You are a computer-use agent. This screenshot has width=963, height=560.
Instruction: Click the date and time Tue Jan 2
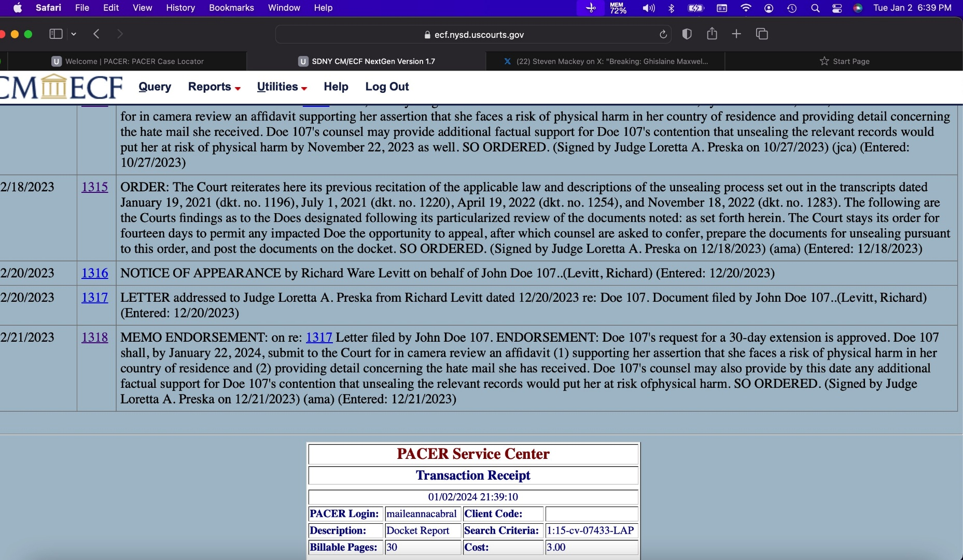point(912,8)
